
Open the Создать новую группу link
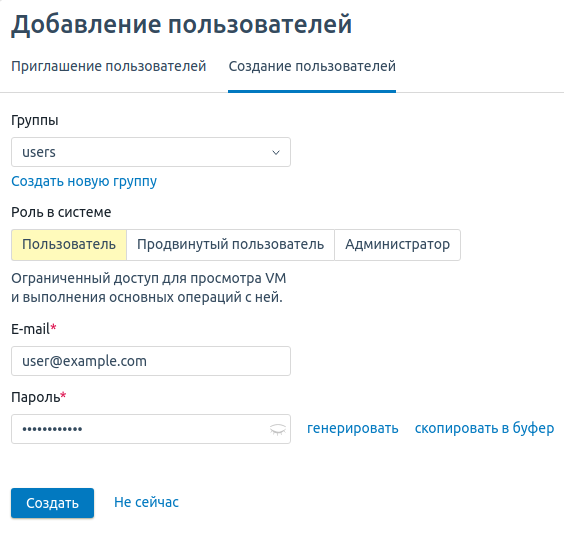click(x=84, y=181)
